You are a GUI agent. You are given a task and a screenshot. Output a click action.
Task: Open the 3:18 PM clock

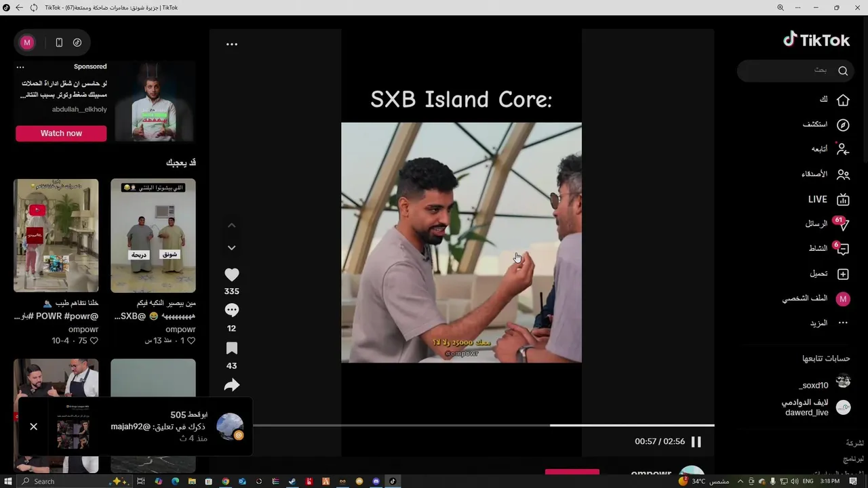click(x=830, y=481)
